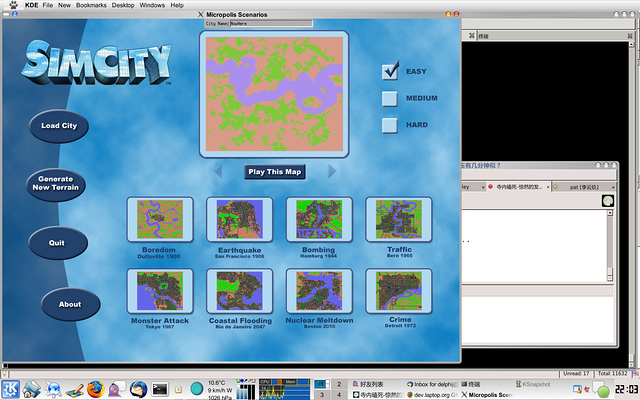Choose the Earthquake San Francisco scenario

pyautogui.click(x=239, y=220)
